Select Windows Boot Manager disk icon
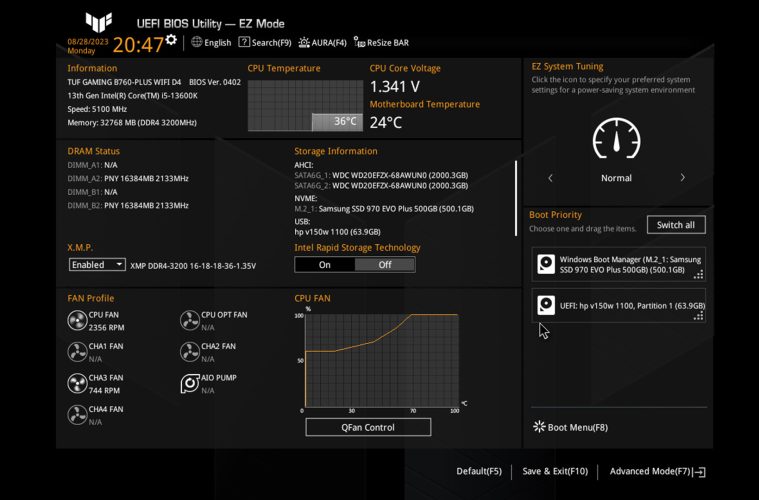The width and height of the screenshot is (759, 500). click(546, 264)
